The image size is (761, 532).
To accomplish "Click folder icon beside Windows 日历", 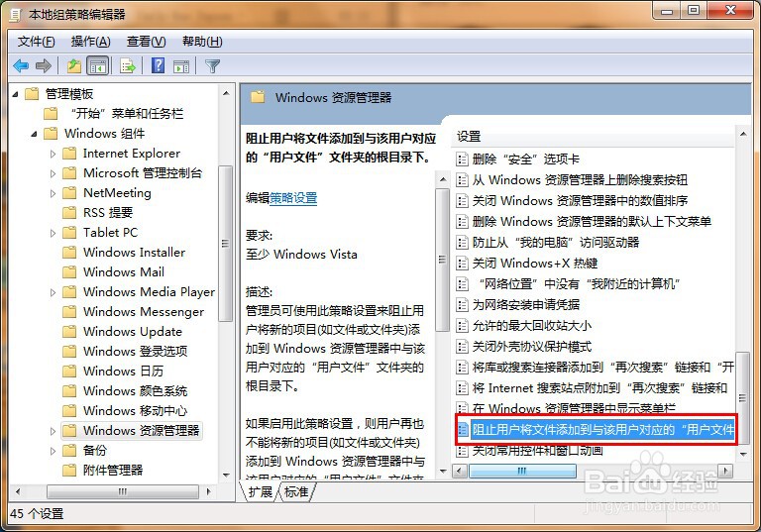I will [x=69, y=371].
